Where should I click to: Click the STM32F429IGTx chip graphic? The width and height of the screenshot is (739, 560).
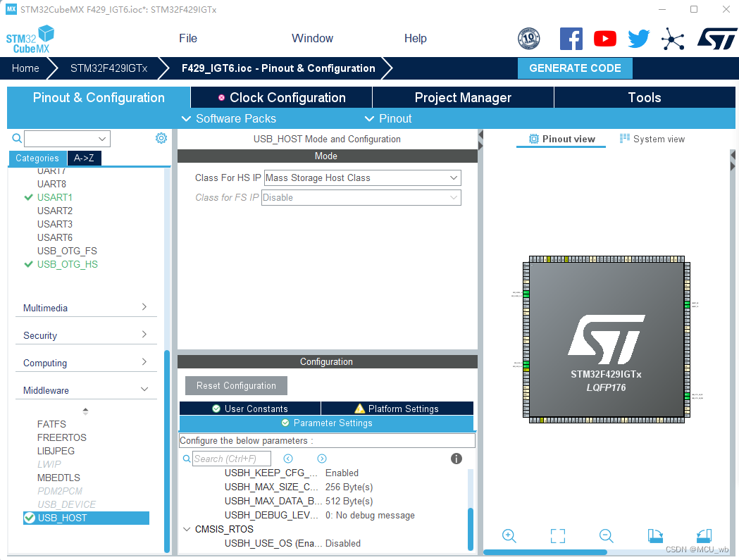pyautogui.click(x=606, y=340)
